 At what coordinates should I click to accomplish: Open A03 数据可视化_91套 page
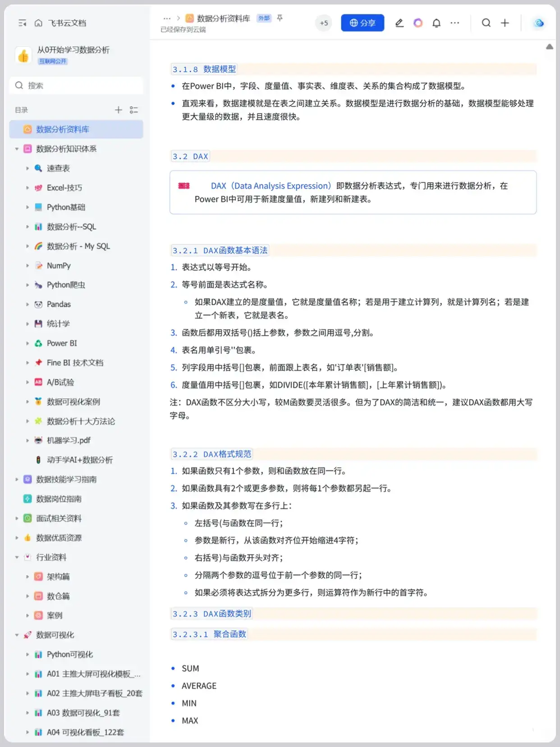click(83, 713)
